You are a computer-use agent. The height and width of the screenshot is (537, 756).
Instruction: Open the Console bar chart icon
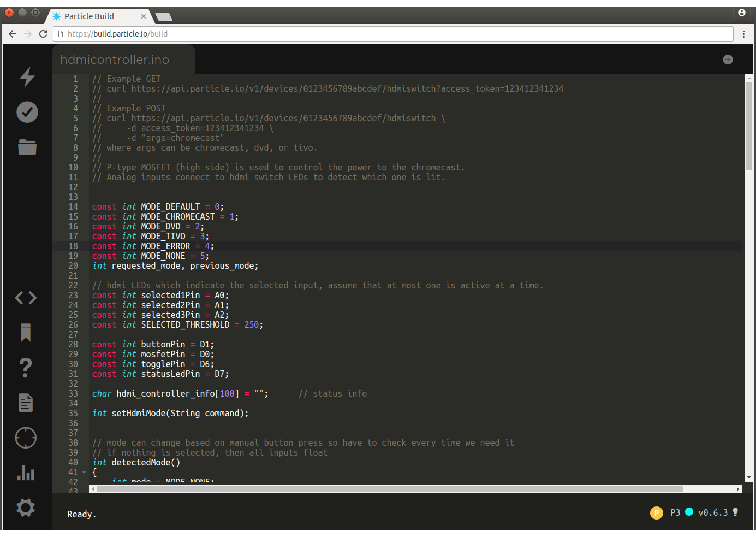click(26, 473)
